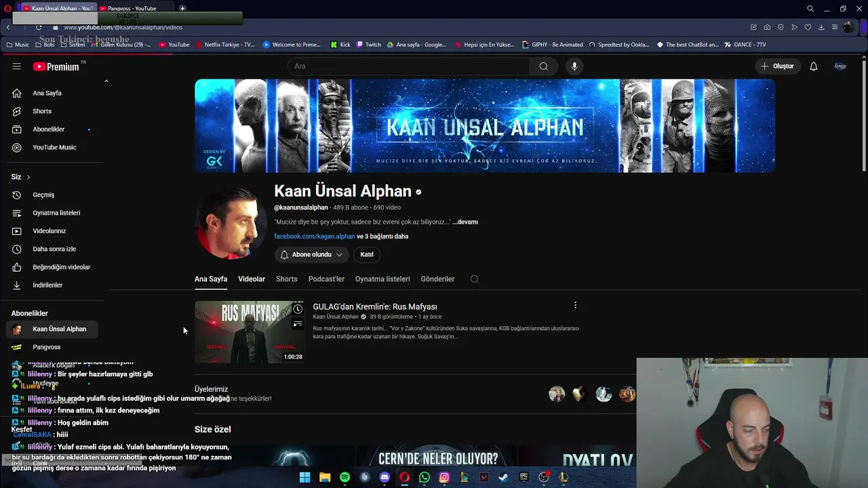This screenshot has width=868, height=488.
Task: Select the Ana Sayfa channel tab
Action: pos(211,279)
